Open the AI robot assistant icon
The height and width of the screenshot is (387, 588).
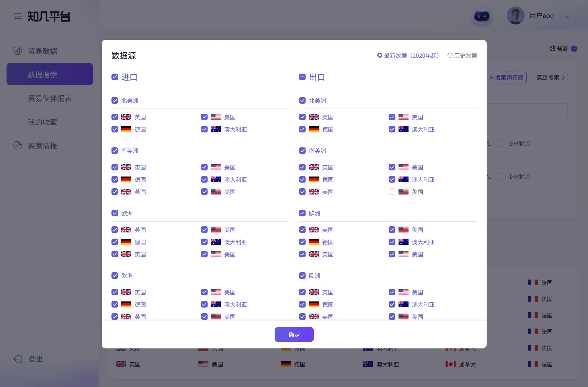[x=481, y=16]
